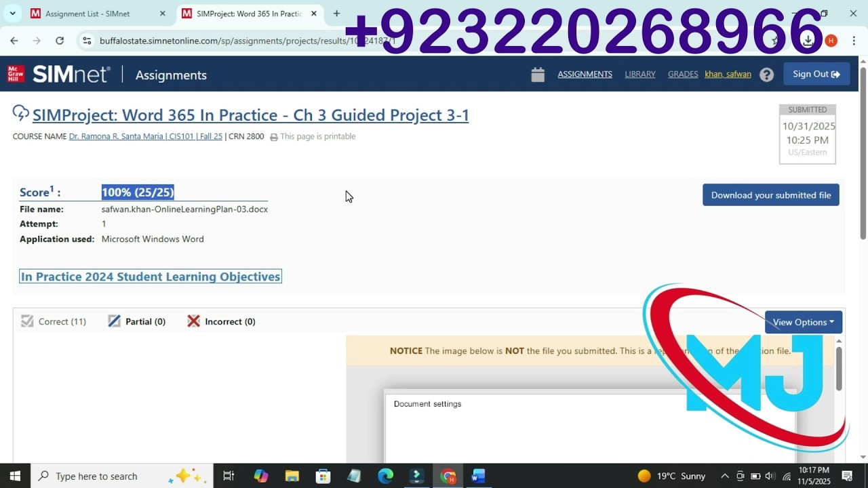Click the Document settings text in preview

point(427,404)
